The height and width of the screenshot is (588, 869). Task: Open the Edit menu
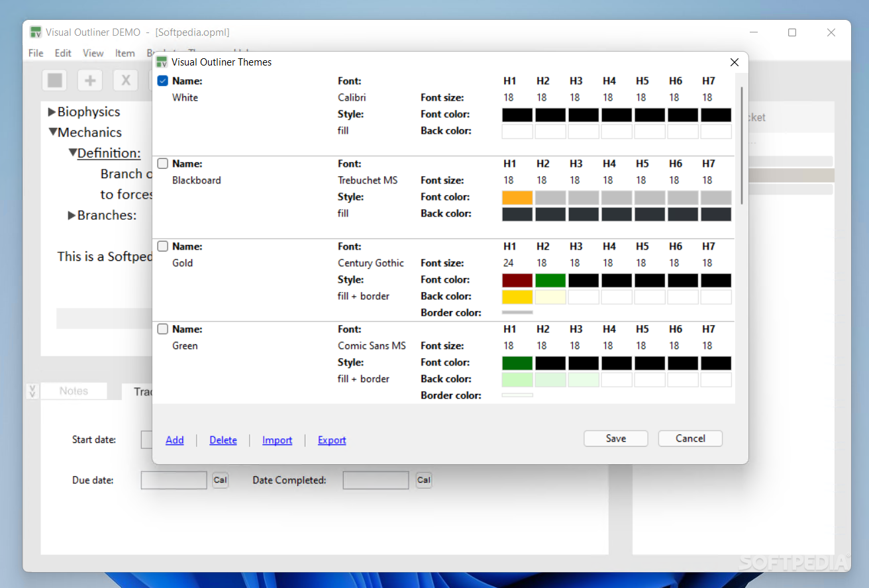pyautogui.click(x=63, y=53)
